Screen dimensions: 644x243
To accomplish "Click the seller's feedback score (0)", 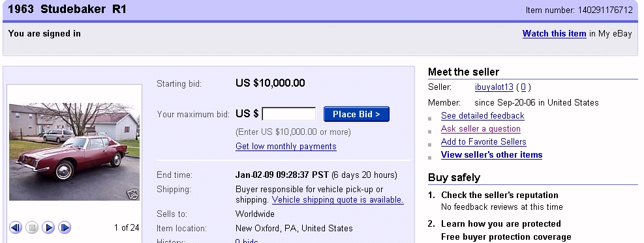I will coord(523,87).
